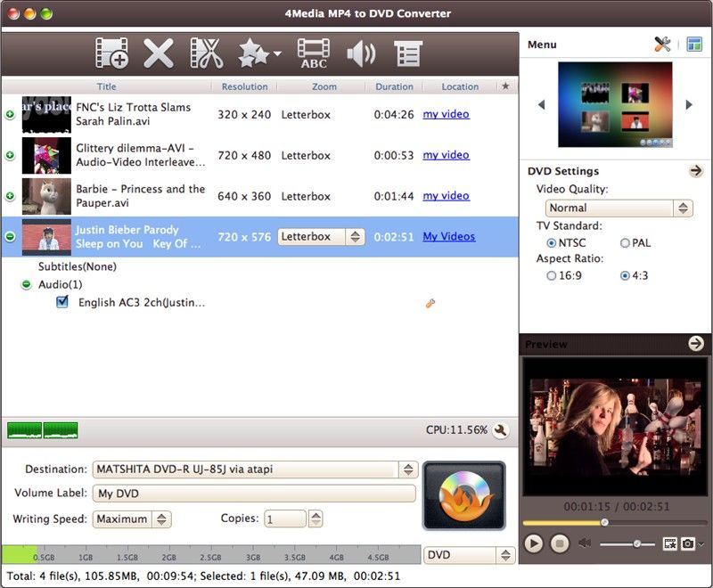Click the Copies stepper arrows
Viewport: 713px width, 588px height.
click(x=316, y=519)
